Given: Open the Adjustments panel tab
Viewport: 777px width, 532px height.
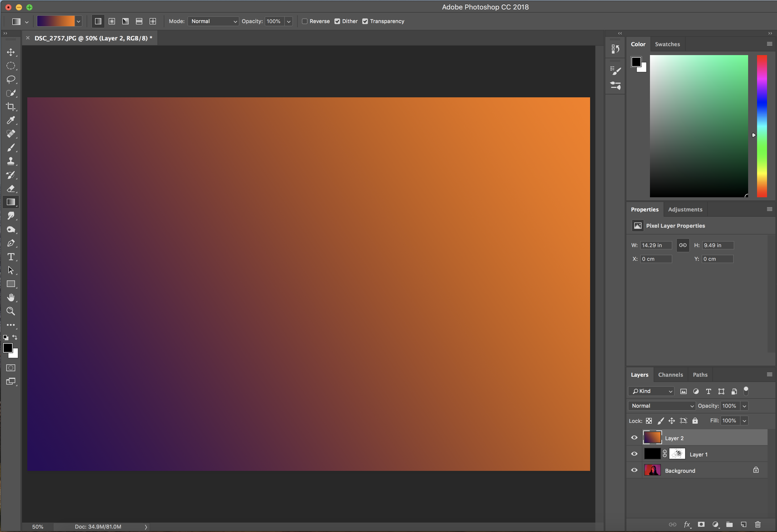Looking at the screenshot, I should pos(685,210).
